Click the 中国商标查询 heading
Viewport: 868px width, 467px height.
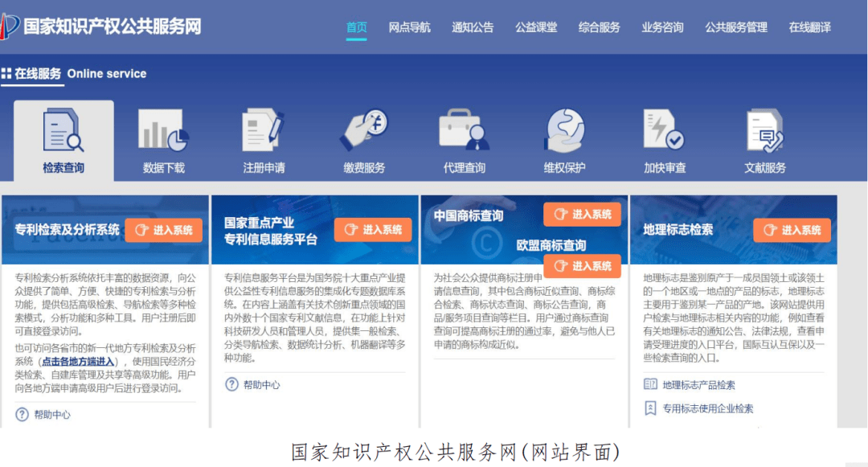[469, 215]
